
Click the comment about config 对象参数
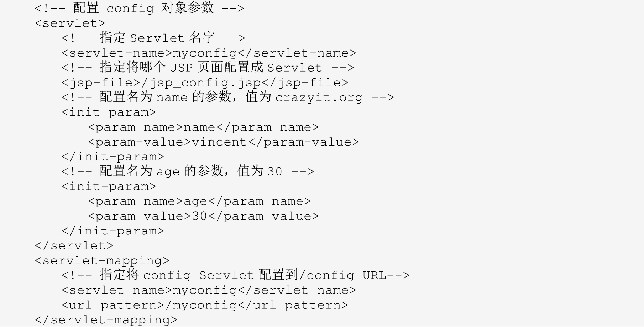tap(139, 8)
